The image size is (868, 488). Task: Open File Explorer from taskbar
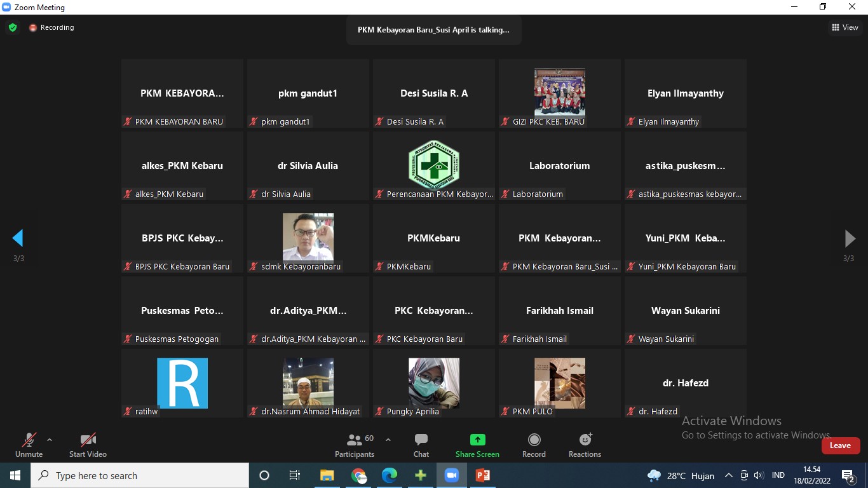click(327, 475)
